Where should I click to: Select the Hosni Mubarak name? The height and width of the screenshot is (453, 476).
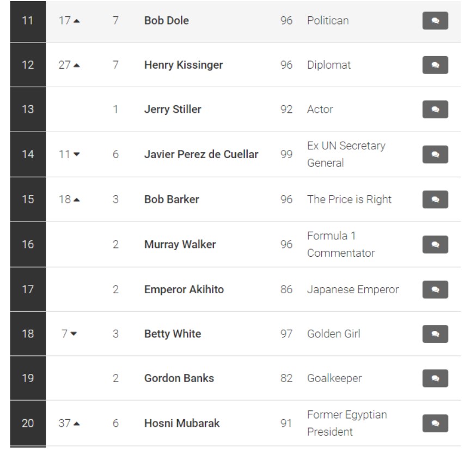pyautogui.click(x=182, y=423)
